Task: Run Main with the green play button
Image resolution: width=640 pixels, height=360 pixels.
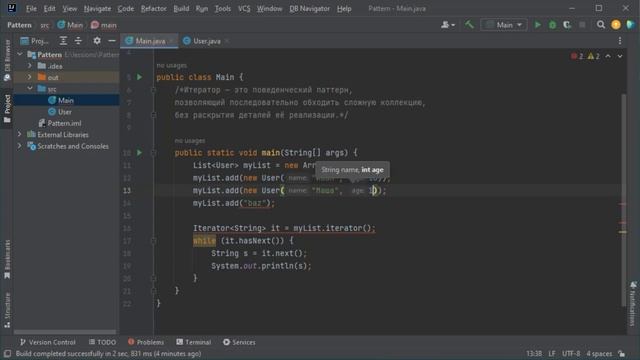Action: pos(538,25)
